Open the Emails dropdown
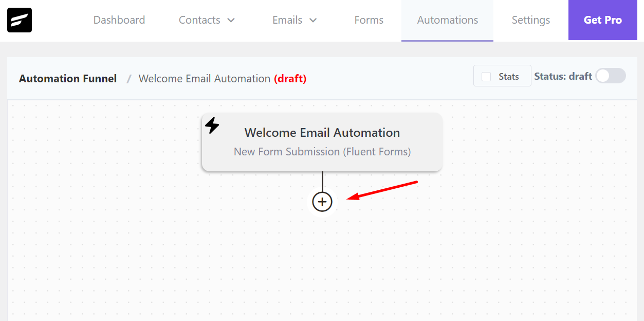 (x=294, y=20)
